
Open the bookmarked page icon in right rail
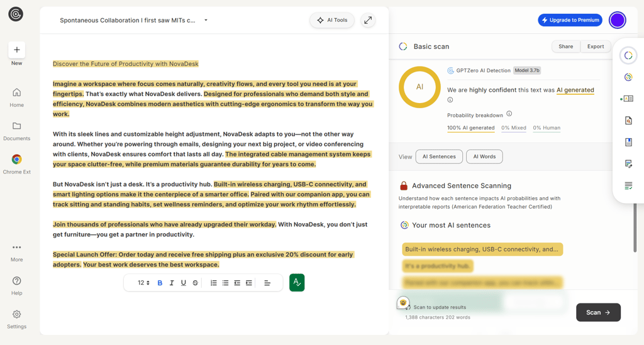click(628, 143)
